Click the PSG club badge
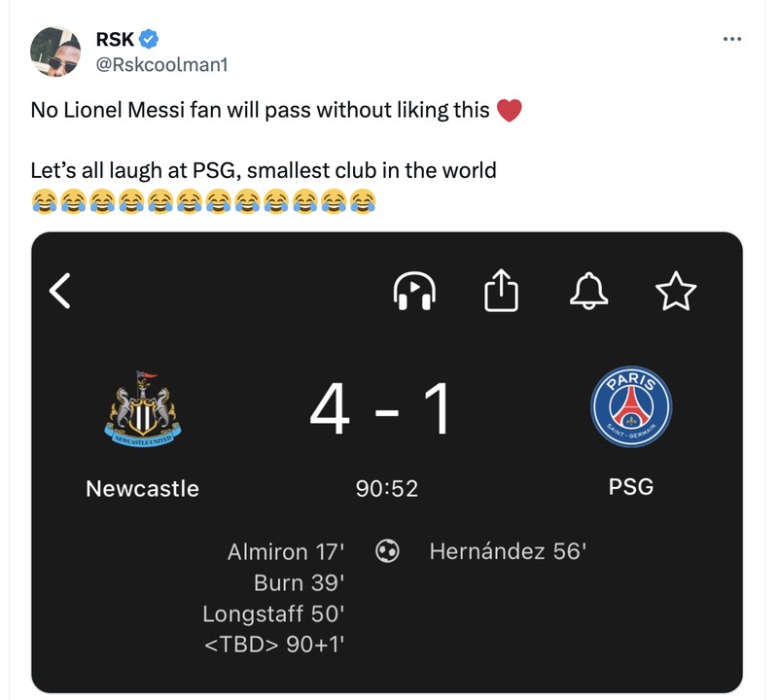778x700 pixels. click(x=632, y=406)
